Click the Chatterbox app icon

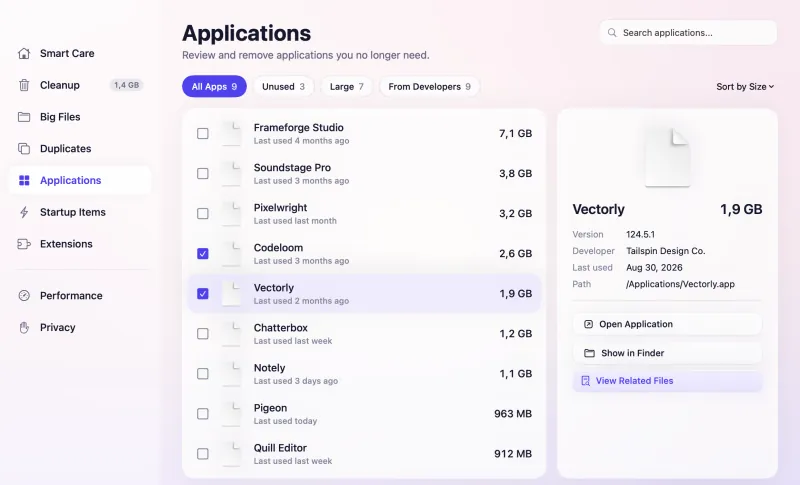tap(231, 334)
